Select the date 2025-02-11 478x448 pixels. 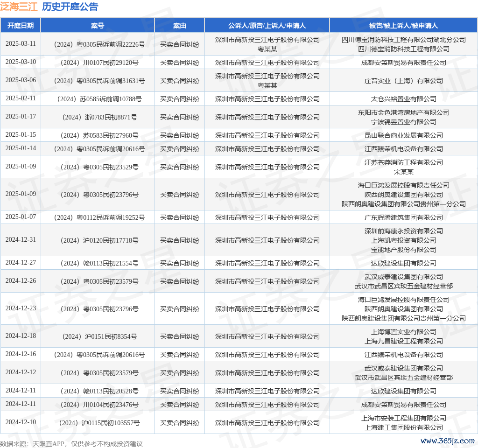tap(21, 98)
